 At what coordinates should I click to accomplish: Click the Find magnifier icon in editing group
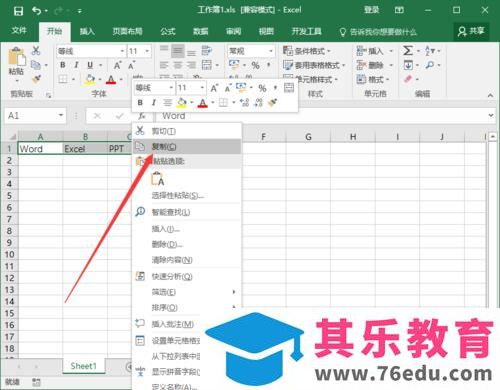tap(430, 65)
